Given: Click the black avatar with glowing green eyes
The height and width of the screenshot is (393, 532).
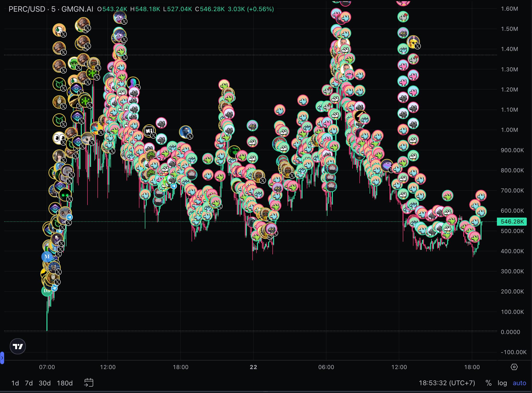Looking at the screenshot, I should tap(65, 195).
